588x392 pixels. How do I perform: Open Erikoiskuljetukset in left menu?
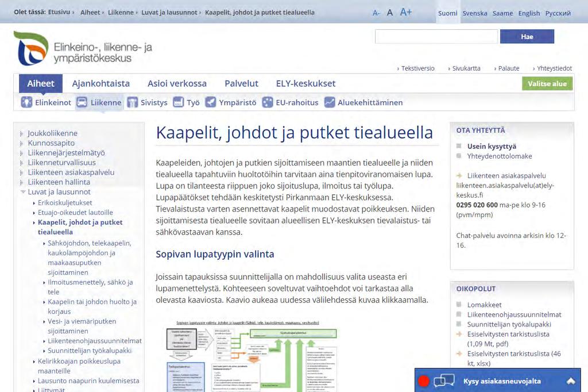[65, 203]
